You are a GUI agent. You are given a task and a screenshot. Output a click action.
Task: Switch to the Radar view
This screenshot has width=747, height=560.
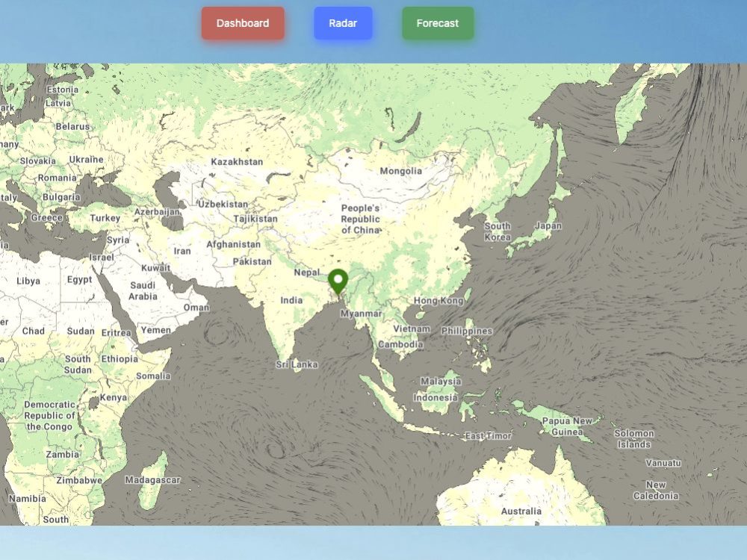tap(343, 23)
